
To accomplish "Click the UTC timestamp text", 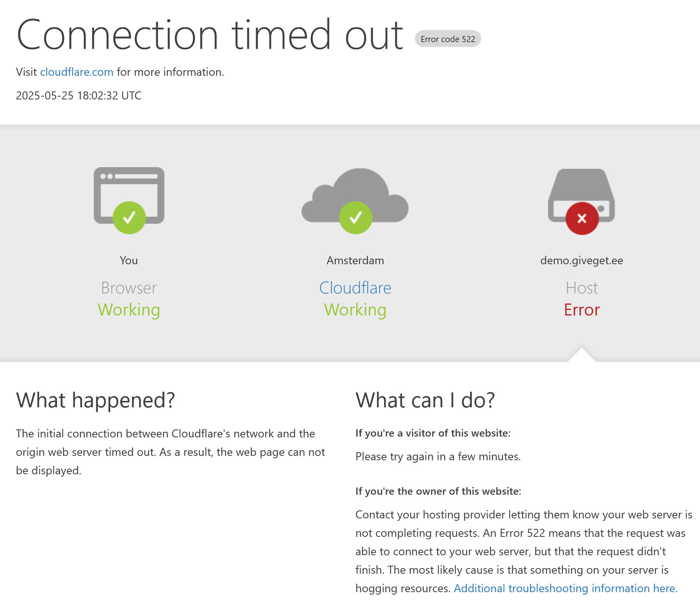I will [79, 95].
